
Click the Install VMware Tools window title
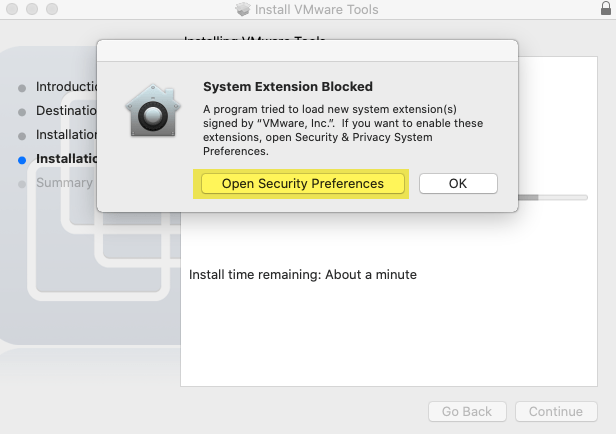click(x=316, y=9)
